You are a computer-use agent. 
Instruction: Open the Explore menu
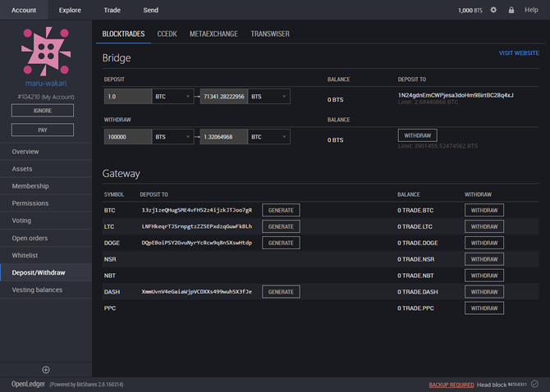(x=70, y=10)
